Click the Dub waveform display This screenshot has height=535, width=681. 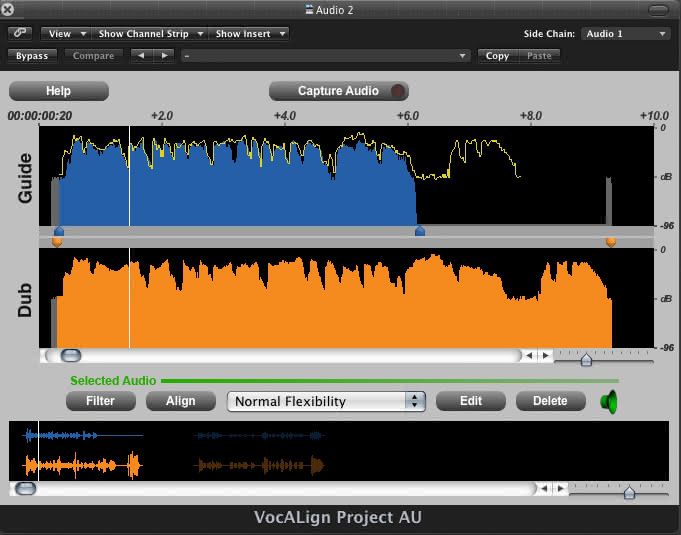point(346,298)
